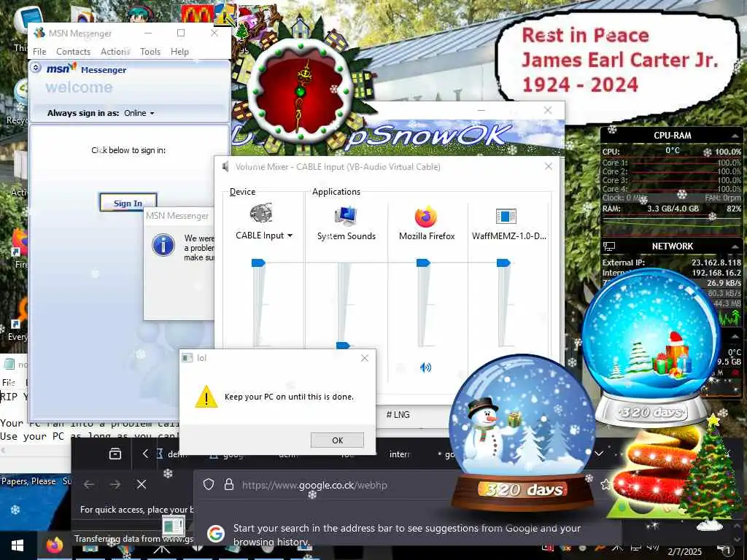Click the Papers, Please taskbar window label
Viewport: 747px width, 560px height.
click(28, 481)
